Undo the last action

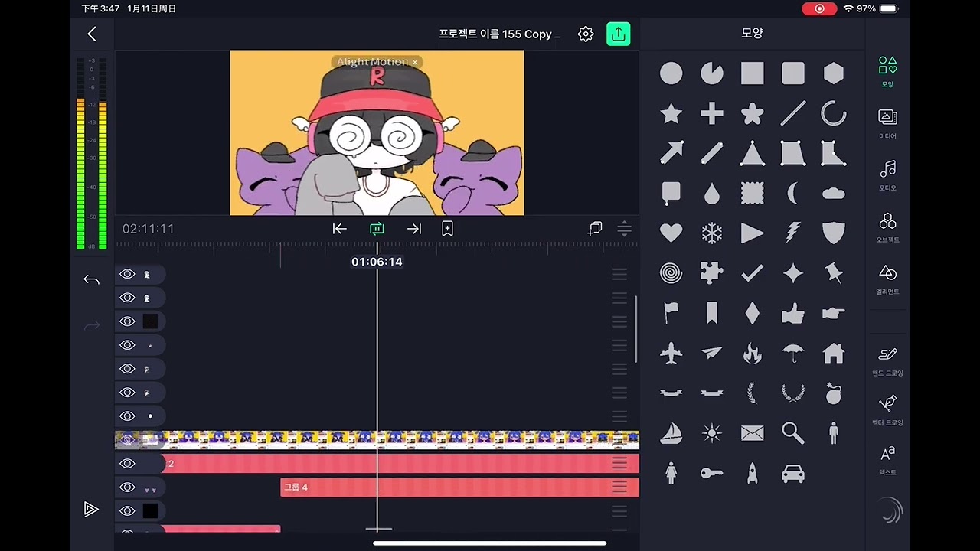coord(92,280)
